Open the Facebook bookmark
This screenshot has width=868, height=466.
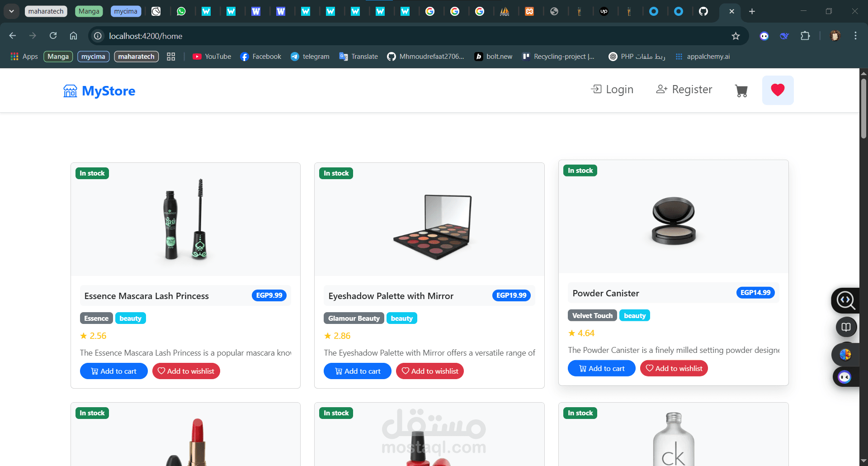tap(261, 57)
